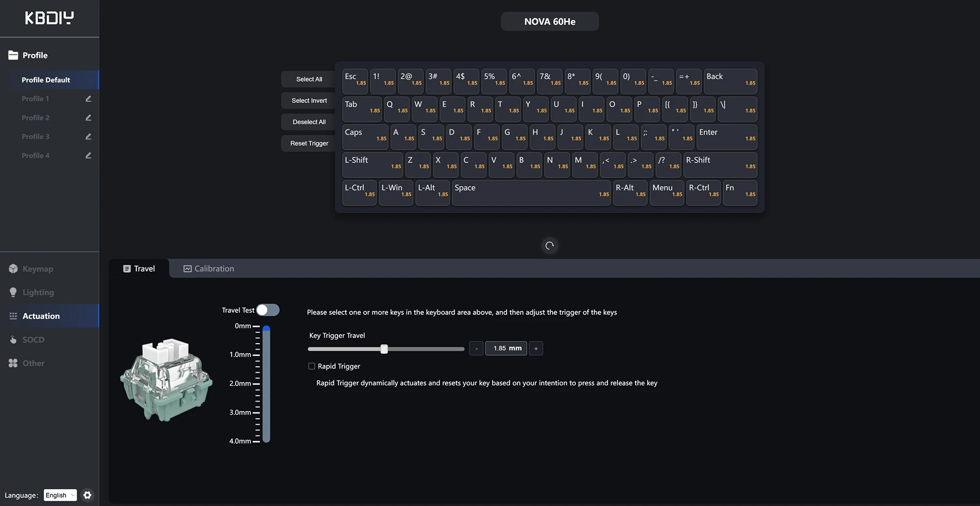980x506 pixels.
Task: Click the edit pencil next to Profile 1
Action: (88, 99)
